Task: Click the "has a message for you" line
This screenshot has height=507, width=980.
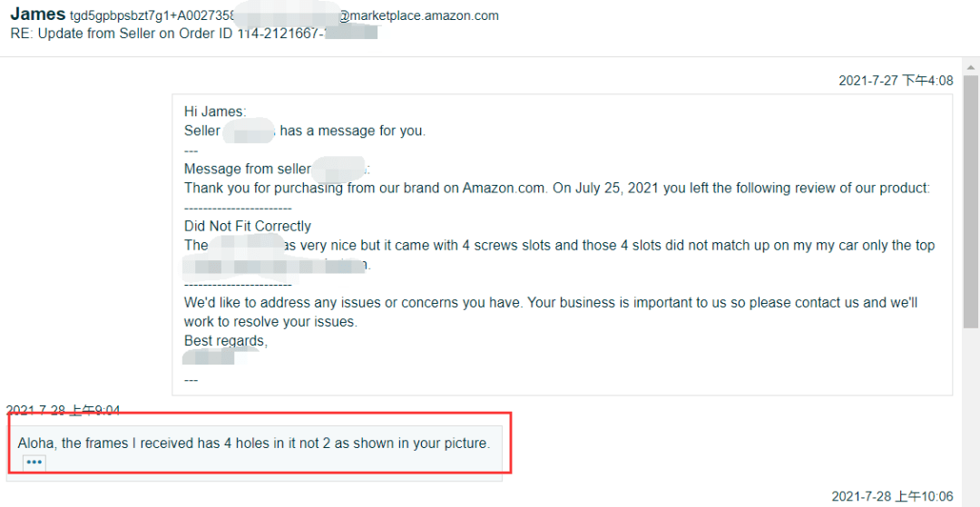Action: [351, 131]
